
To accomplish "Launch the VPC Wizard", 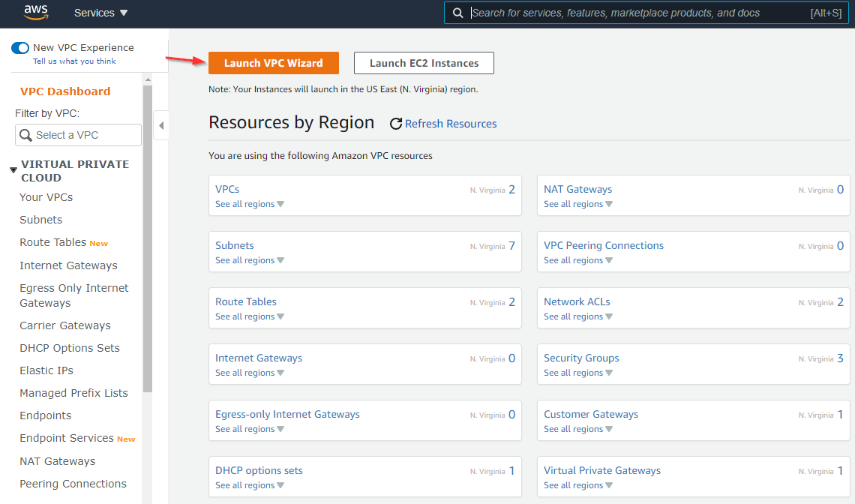I will (x=273, y=63).
